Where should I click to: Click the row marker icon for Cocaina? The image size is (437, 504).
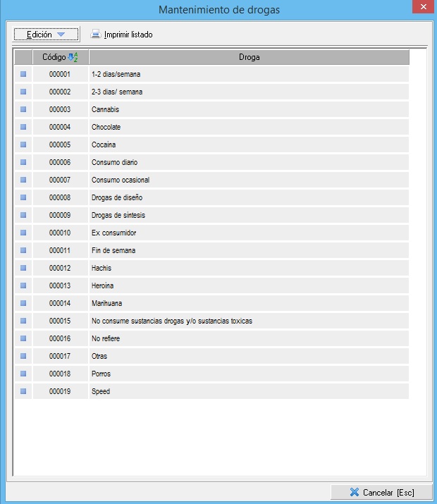[x=23, y=145]
